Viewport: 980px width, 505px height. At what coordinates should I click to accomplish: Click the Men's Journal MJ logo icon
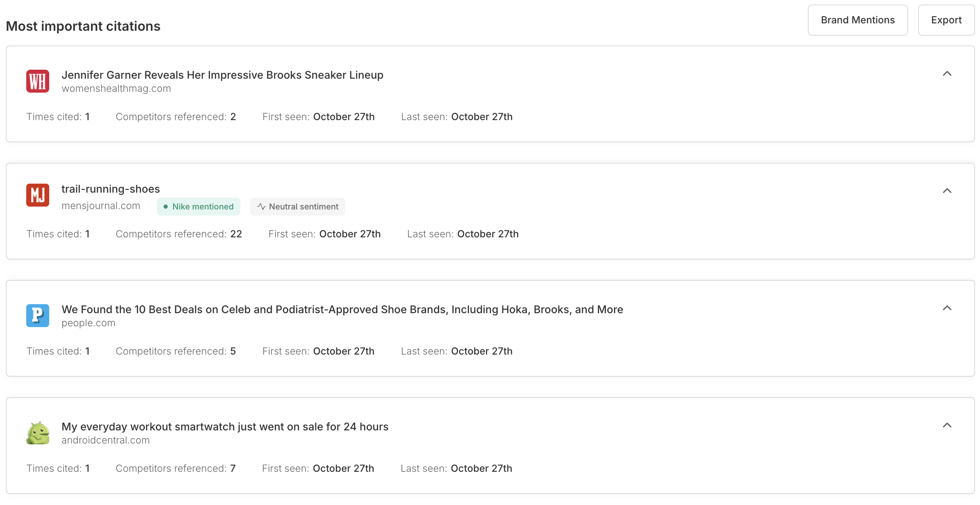click(38, 195)
